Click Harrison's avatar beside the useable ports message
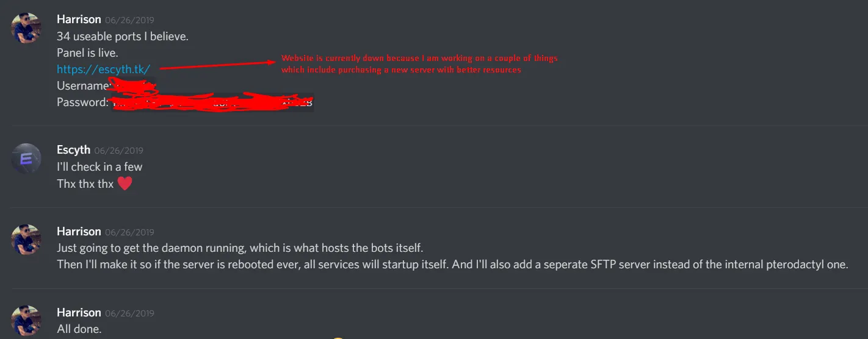This screenshot has height=339, width=868. (27, 28)
